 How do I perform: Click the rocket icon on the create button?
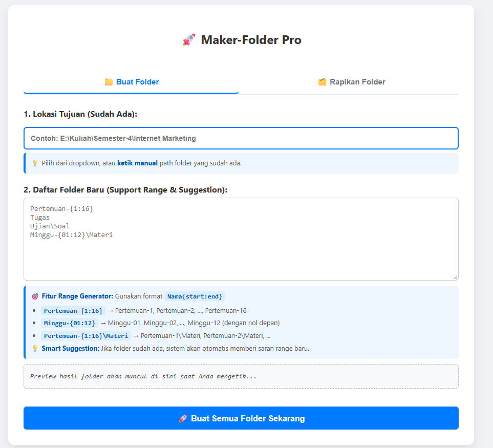pyautogui.click(x=183, y=418)
